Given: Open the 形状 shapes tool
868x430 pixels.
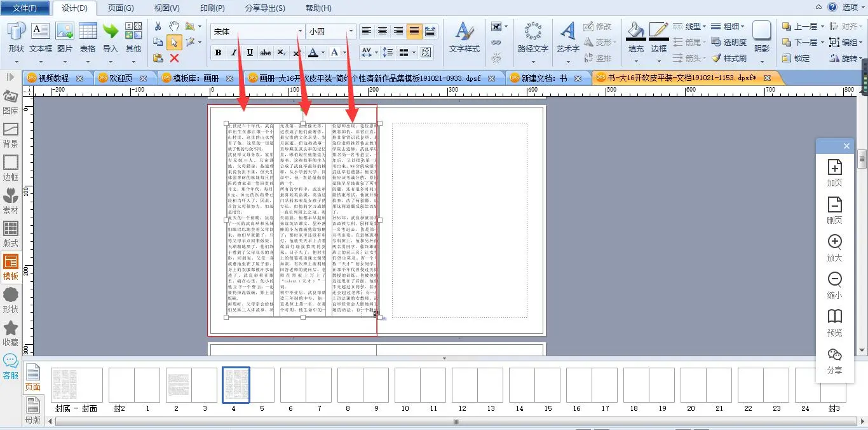Looking at the screenshot, I should pos(17,38).
